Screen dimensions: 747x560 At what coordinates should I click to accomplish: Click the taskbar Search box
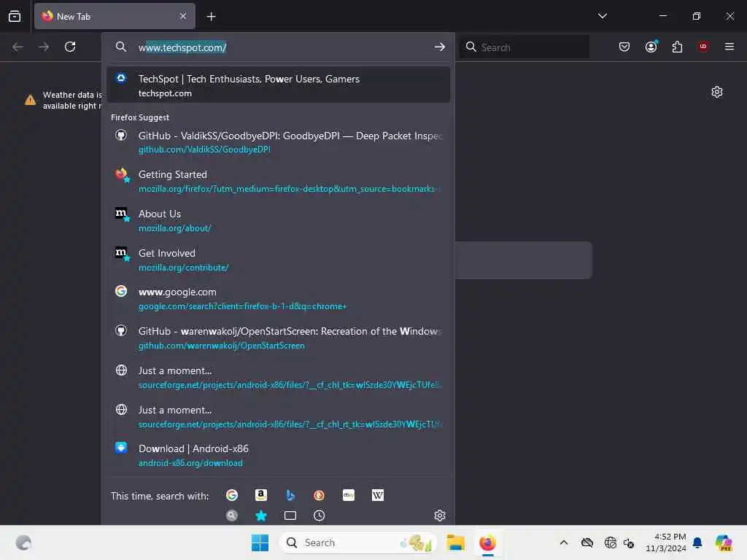coord(358,542)
